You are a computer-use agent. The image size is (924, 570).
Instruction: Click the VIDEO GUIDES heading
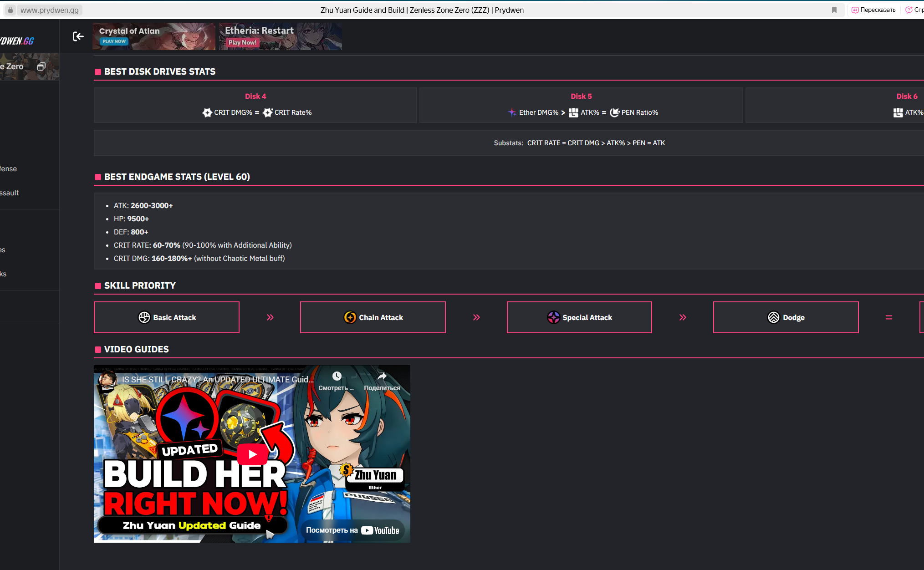(x=137, y=349)
